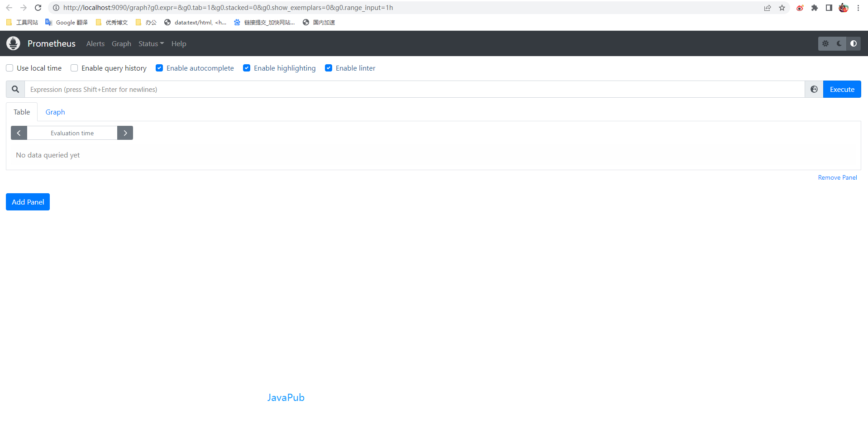This screenshot has height=429, width=868.
Task: Click the magnifier icon beside expression input
Action: [15, 89]
